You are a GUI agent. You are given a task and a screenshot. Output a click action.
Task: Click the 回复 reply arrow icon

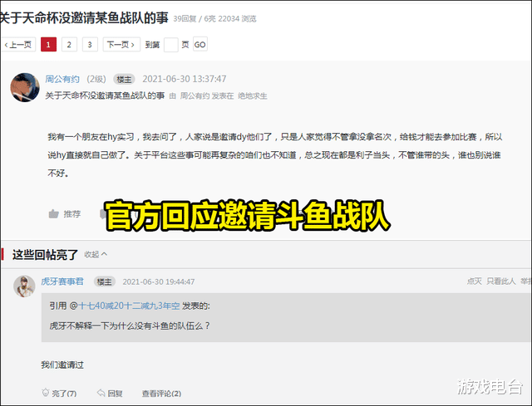(x=101, y=393)
